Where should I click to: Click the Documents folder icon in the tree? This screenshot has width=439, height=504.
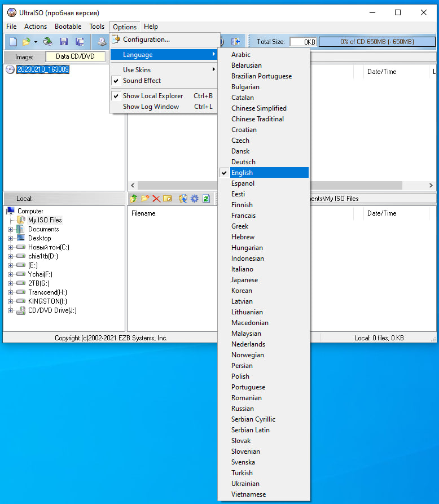20,229
